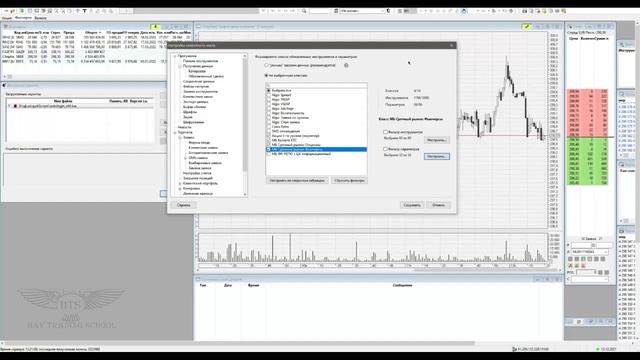The image size is (640, 360).
Task: Click the highlighted green icon in the chart window's title bar
Action: [x=527, y=27]
